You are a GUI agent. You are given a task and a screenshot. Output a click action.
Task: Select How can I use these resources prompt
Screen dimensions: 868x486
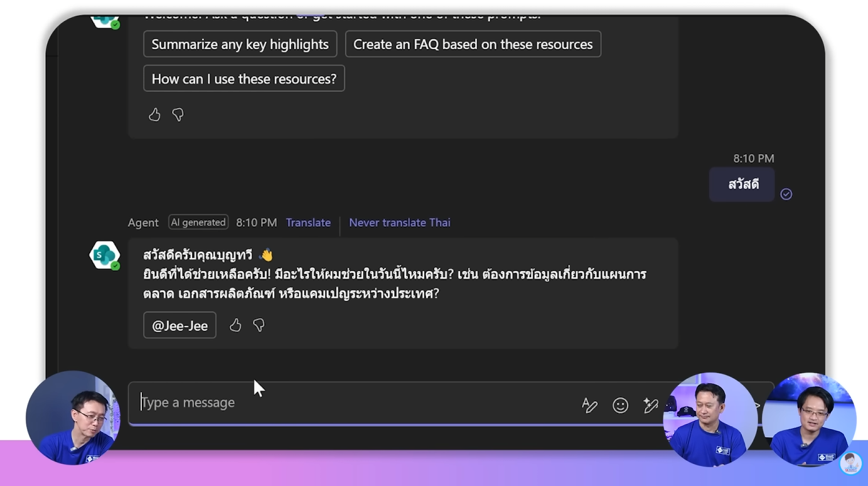tap(244, 78)
